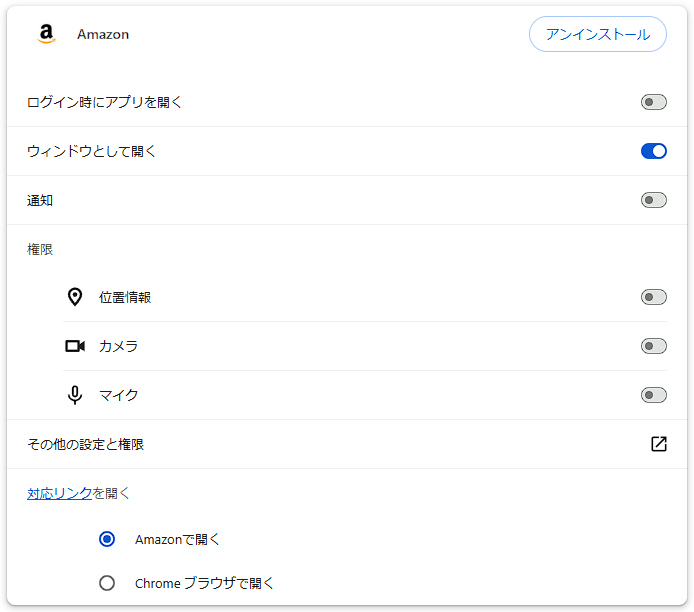Click the 位置情報 permission label
This screenshot has height=612, width=694.
click(125, 297)
